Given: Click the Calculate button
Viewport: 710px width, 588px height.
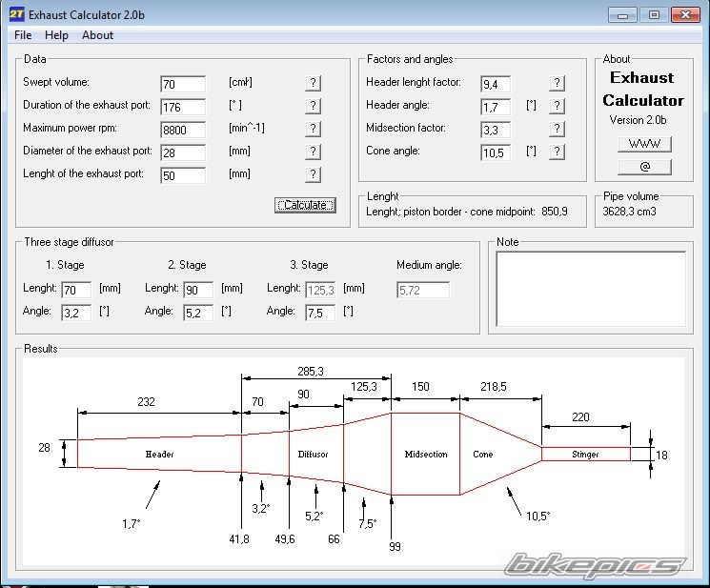Looking at the screenshot, I should 305,205.
